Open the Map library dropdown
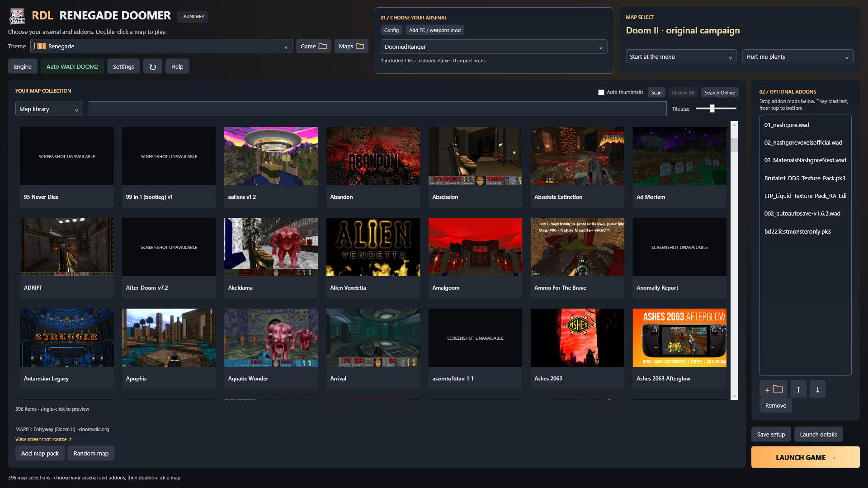The width and height of the screenshot is (868, 488). coord(49,109)
